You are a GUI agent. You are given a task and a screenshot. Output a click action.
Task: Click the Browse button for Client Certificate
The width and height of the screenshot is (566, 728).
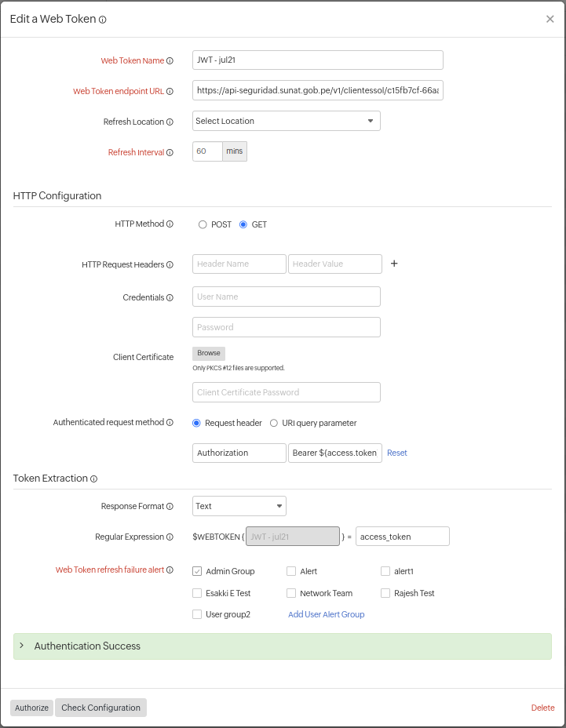pyautogui.click(x=208, y=353)
